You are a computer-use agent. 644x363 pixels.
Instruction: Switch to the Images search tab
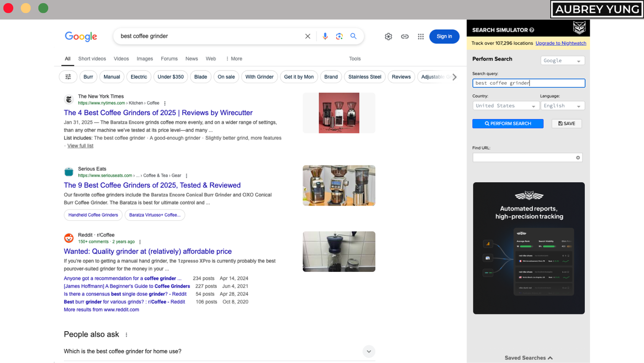[x=144, y=59]
